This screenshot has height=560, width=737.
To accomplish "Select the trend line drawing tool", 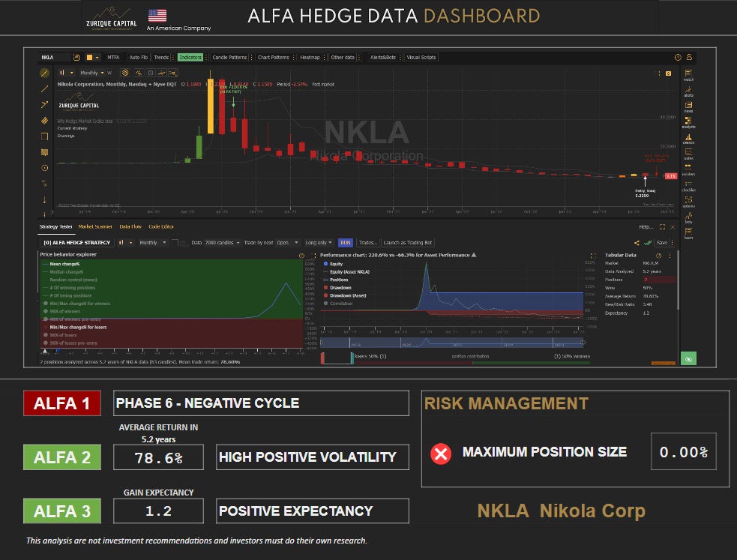I will tap(45, 88).
